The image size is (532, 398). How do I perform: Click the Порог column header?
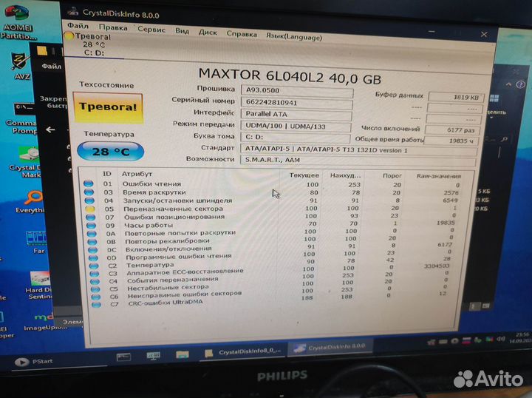click(392, 175)
